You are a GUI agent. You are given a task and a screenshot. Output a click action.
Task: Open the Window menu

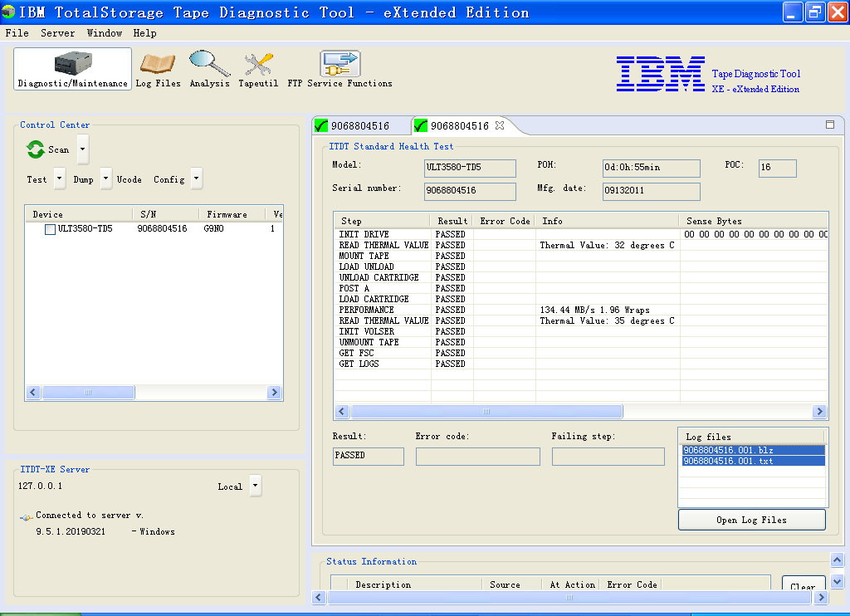pyautogui.click(x=104, y=33)
